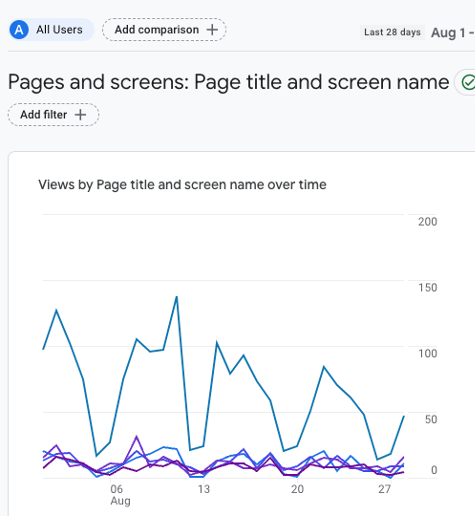
Task: Click the '20' x-axis date label
Action: click(297, 489)
